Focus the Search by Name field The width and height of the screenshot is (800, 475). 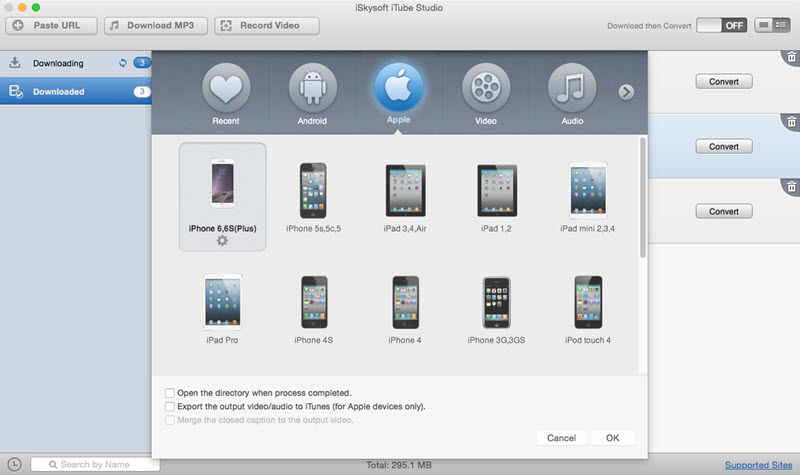[95, 464]
